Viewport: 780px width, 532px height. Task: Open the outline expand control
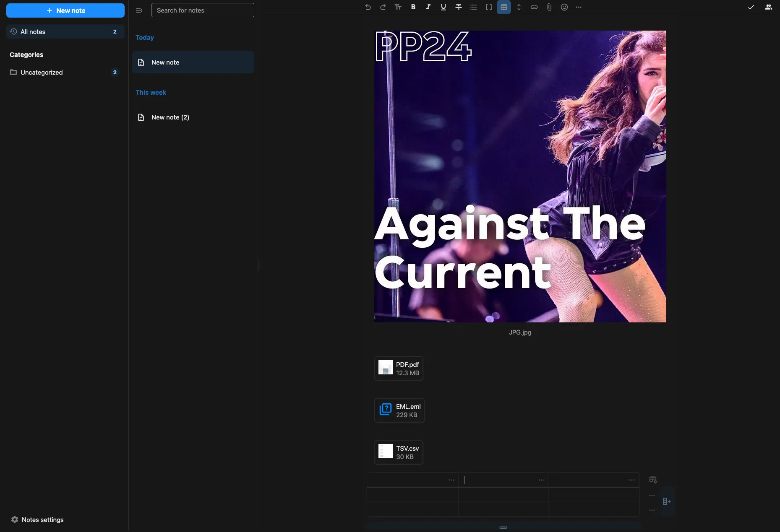click(519, 7)
